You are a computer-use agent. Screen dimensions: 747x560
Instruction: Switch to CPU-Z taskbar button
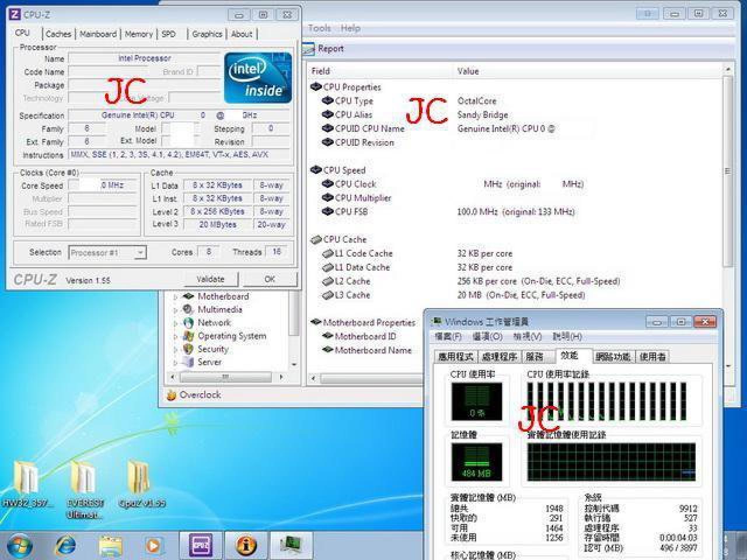pos(201,546)
